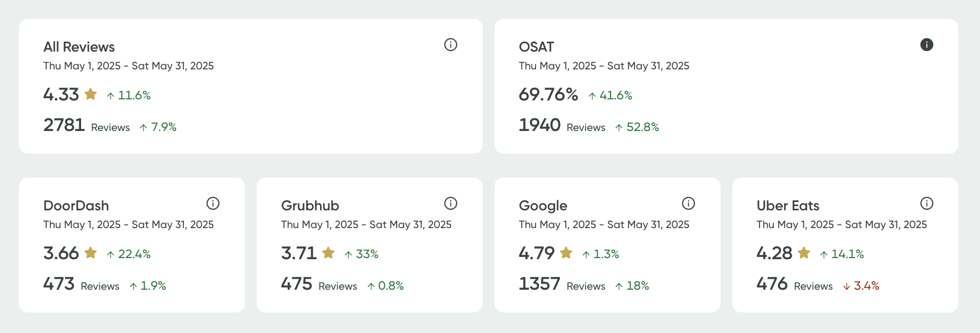This screenshot has height=333, width=980.
Task: Click the star beside DoorDash 3.66 rating
Action: tap(91, 253)
